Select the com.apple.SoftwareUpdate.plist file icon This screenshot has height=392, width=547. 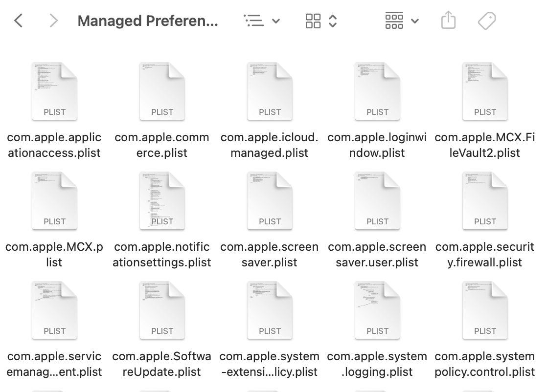[162, 310]
